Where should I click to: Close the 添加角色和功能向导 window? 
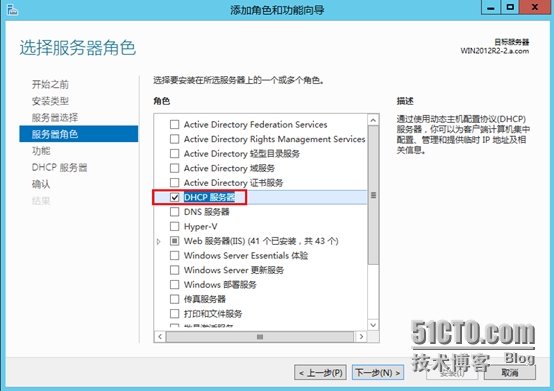(x=535, y=7)
